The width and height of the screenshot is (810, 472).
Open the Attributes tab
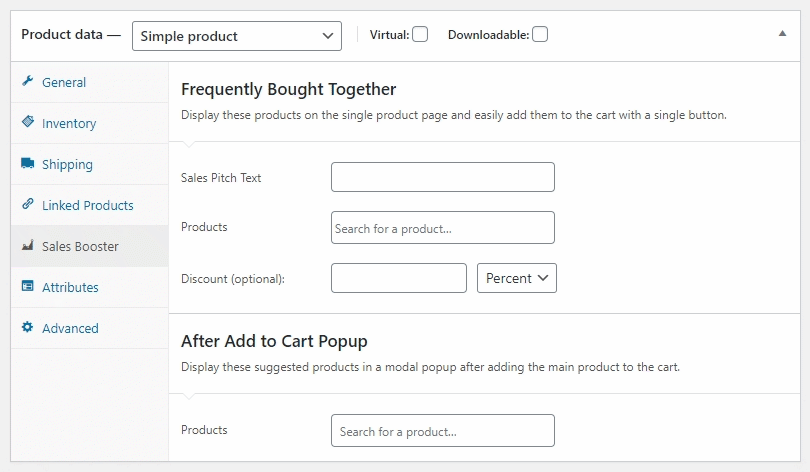click(x=89, y=287)
